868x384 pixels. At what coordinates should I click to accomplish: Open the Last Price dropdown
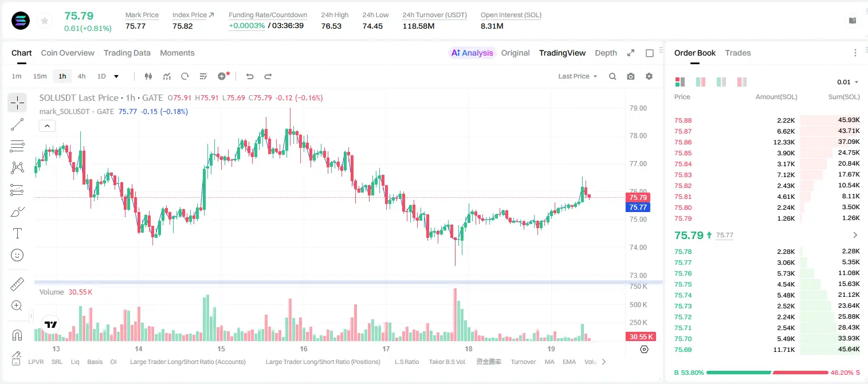(x=578, y=76)
